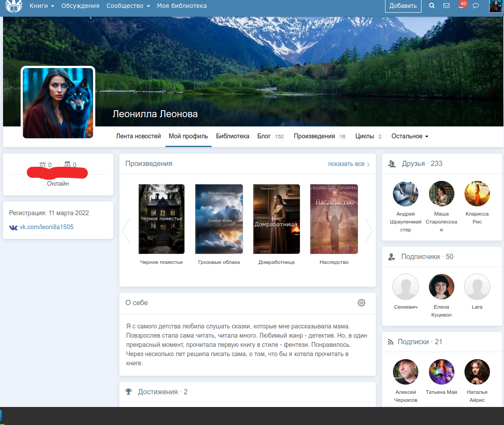Expand the Книги dropdown menu
This screenshot has width=504, height=425.
coord(42,6)
